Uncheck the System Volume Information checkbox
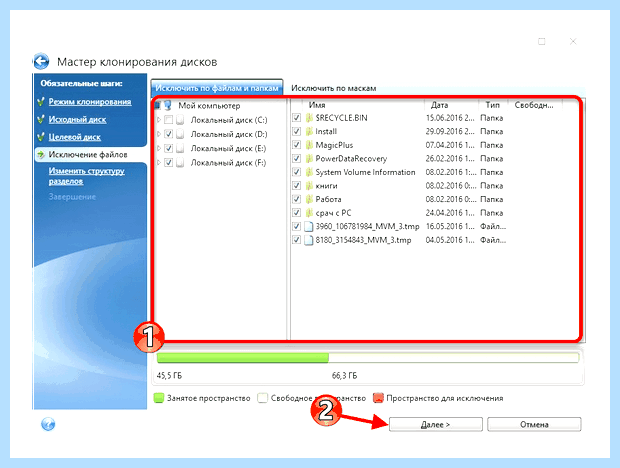620x468 pixels. (x=297, y=172)
